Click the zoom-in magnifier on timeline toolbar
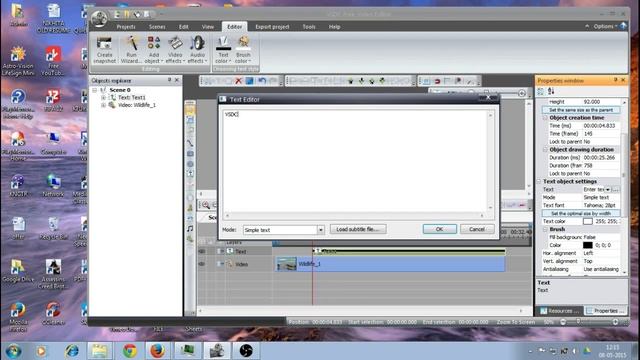The width and height of the screenshot is (640, 360). point(206,205)
